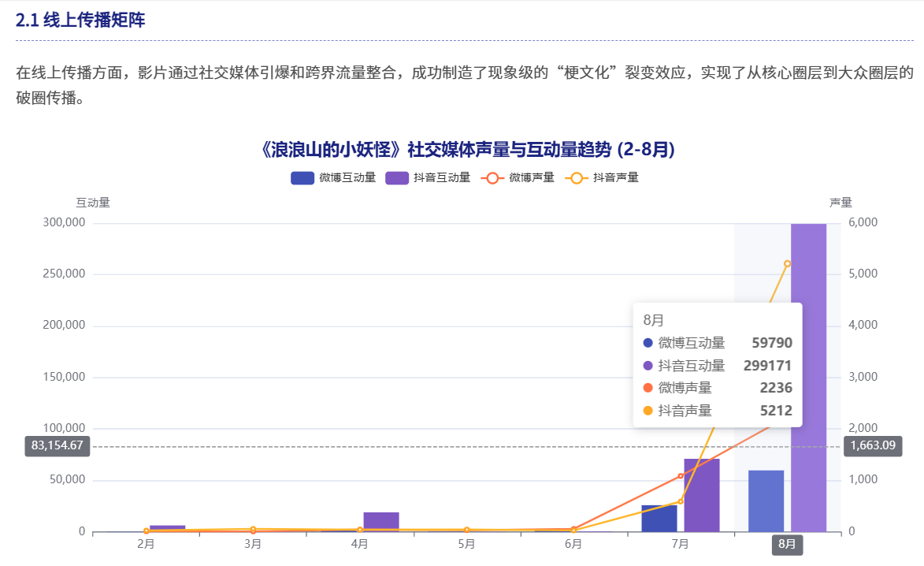This screenshot has width=924, height=566.
Task: Click the 8月 抖音互动量 purple bar
Action: click(808, 378)
